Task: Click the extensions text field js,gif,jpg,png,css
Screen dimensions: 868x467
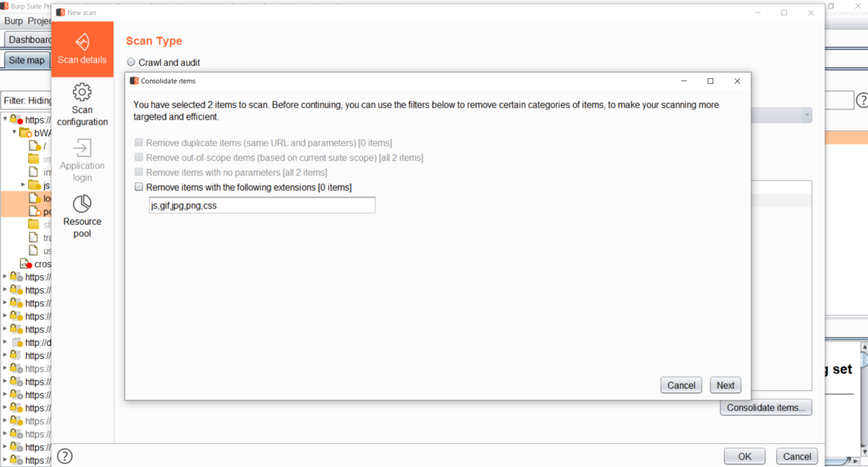Action: click(262, 206)
